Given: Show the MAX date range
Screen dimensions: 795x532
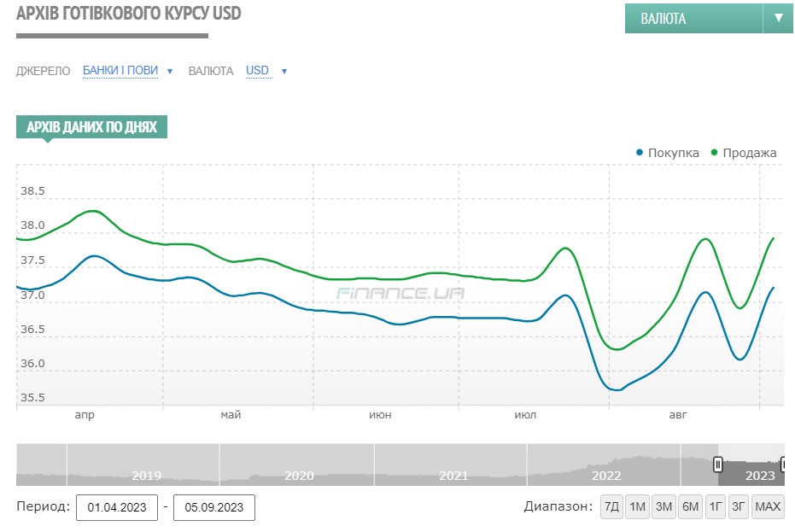Looking at the screenshot, I should pyautogui.click(x=768, y=507).
